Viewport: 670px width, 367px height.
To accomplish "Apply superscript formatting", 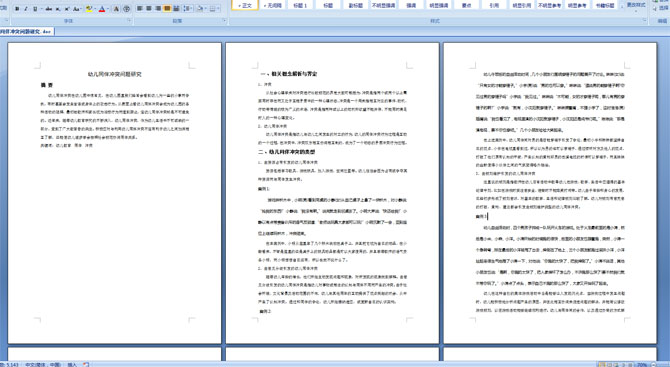I will (x=67, y=9).
